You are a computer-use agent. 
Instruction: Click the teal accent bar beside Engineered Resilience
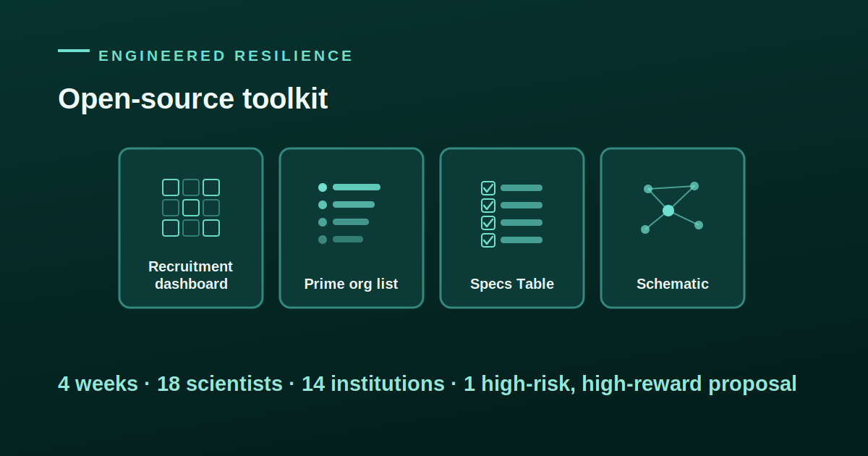point(74,51)
